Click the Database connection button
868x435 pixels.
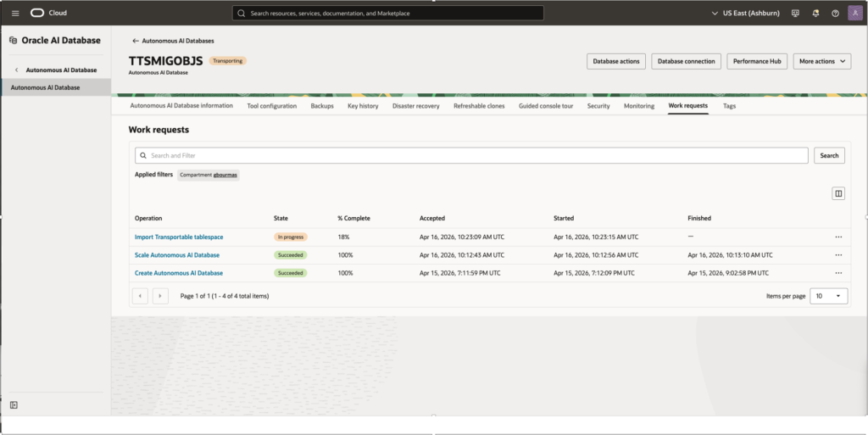pyautogui.click(x=687, y=61)
